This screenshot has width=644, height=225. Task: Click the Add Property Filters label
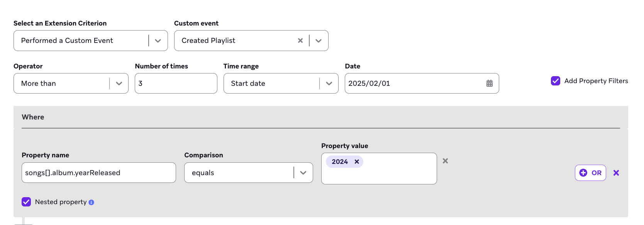tap(596, 81)
